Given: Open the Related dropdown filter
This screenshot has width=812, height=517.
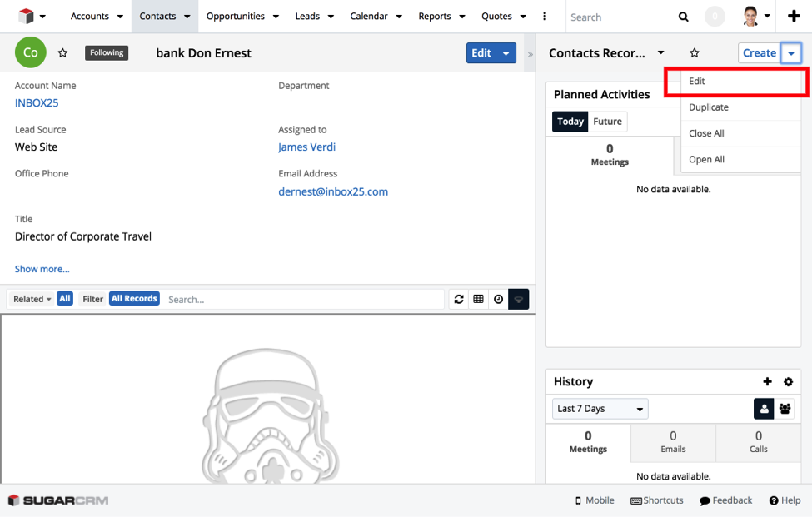Looking at the screenshot, I should click(32, 299).
